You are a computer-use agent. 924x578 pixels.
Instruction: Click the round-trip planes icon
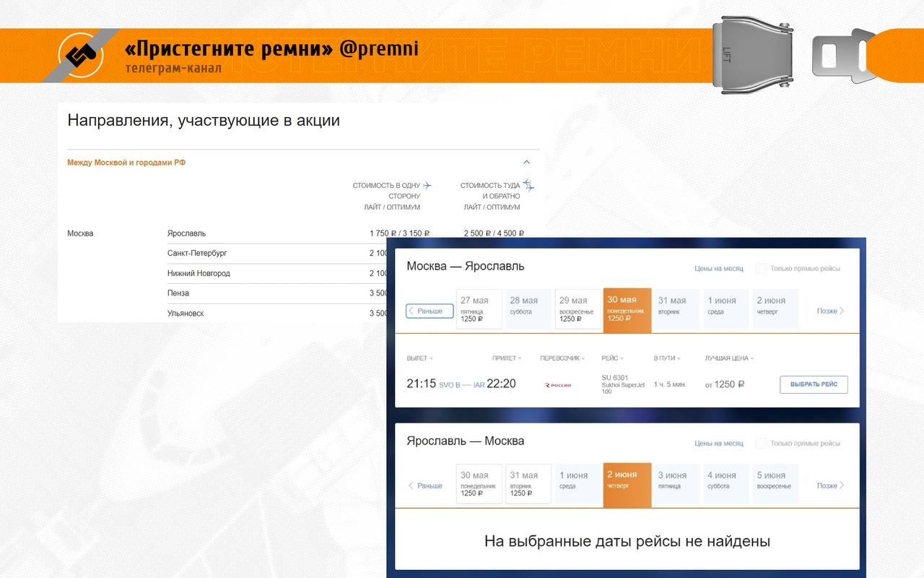(528, 186)
